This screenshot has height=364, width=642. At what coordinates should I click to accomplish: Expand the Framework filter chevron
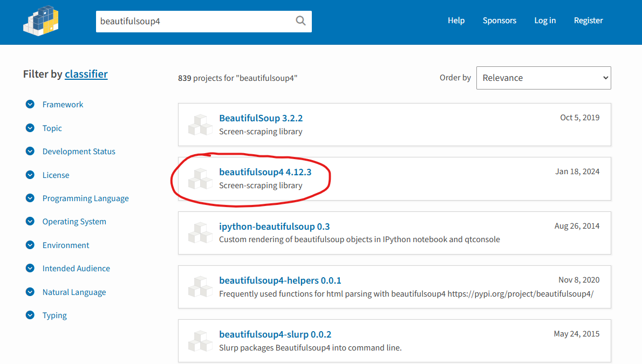(x=30, y=105)
